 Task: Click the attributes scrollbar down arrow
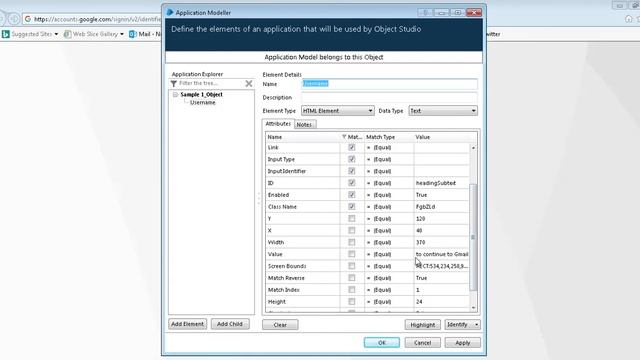pyautogui.click(x=473, y=308)
